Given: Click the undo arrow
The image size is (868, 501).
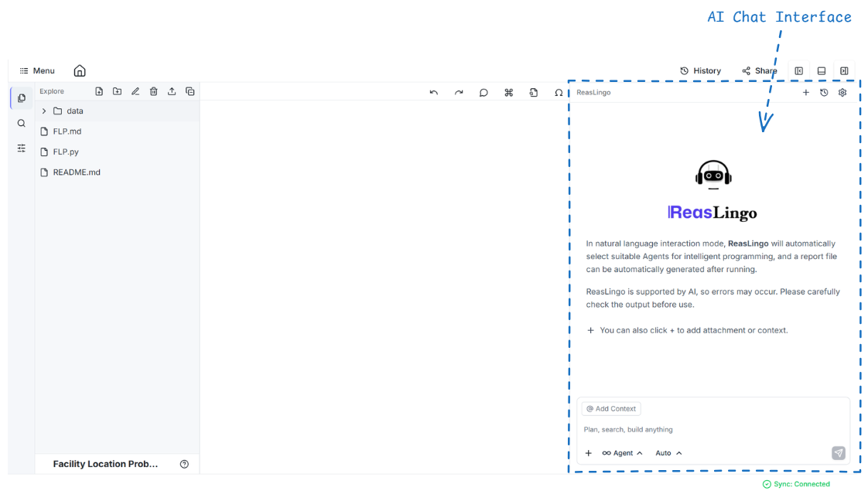Looking at the screenshot, I should [x=433, y=92].
